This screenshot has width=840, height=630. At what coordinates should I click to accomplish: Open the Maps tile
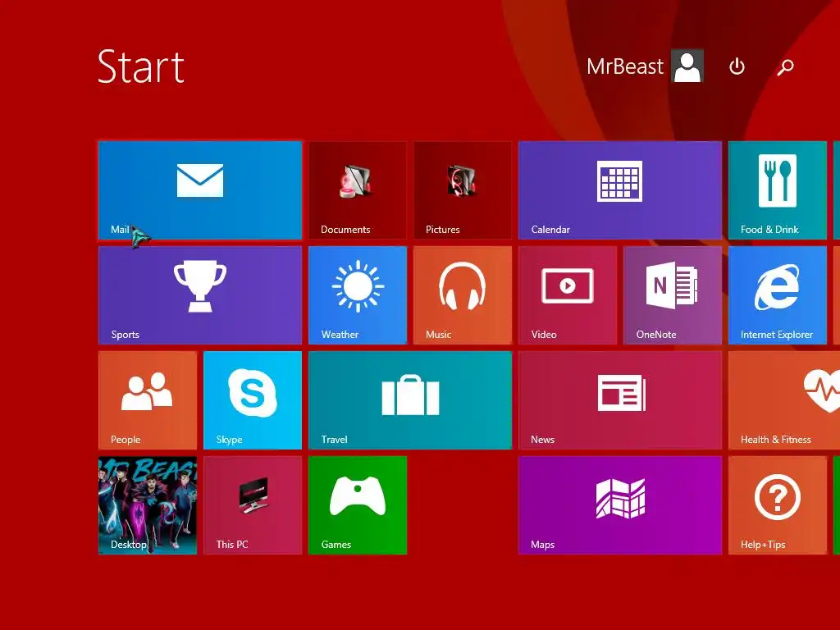pyautogui.click(x=620, y=505)
